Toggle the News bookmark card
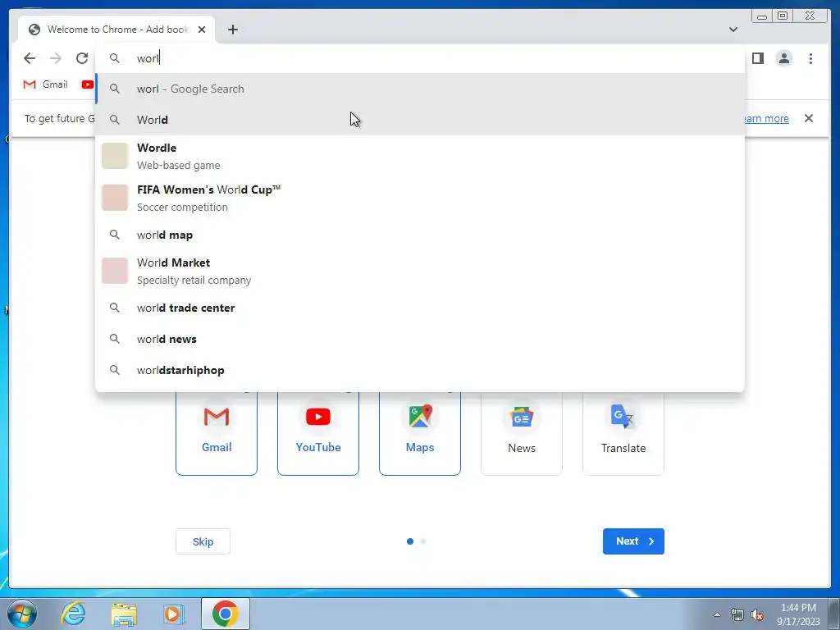Viewport: 840px width, 630px height. click(x=522, y=433)
